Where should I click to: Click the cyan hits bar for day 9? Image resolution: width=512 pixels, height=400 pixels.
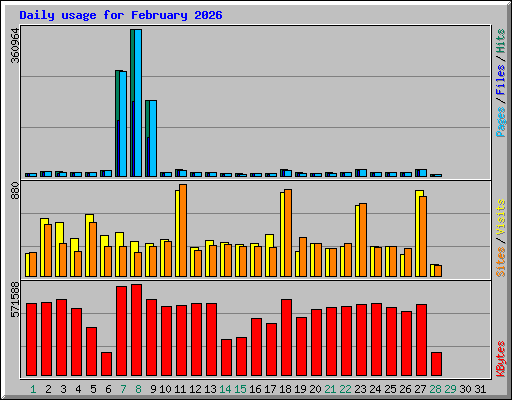[153, 138]
